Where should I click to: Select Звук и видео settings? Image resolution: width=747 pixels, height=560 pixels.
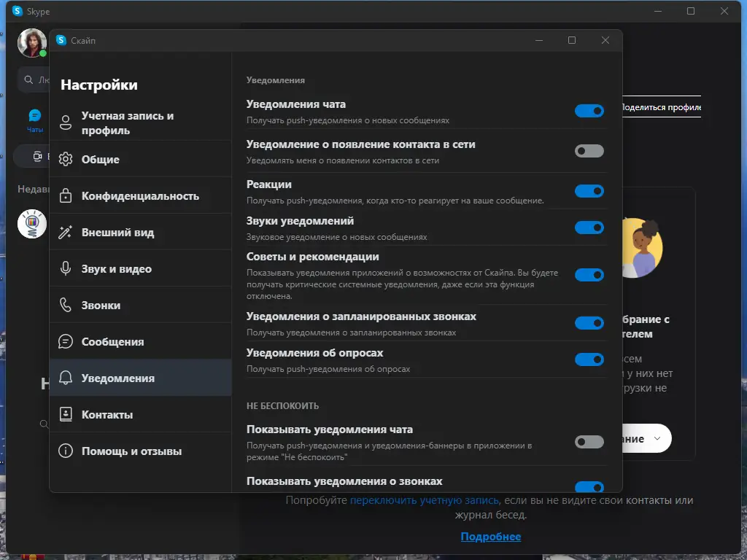click(141, 268)
